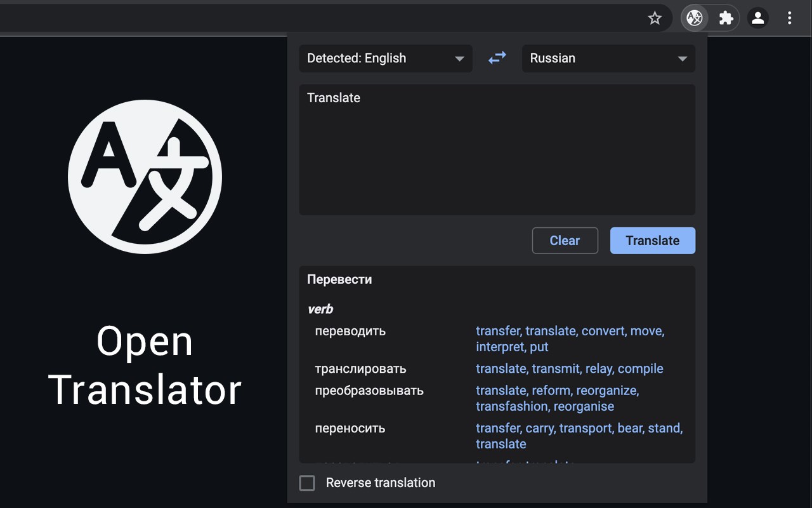Click the 'transfashion' translation link
The width and height of the screenshot is (812, 508).
point(512,406)
